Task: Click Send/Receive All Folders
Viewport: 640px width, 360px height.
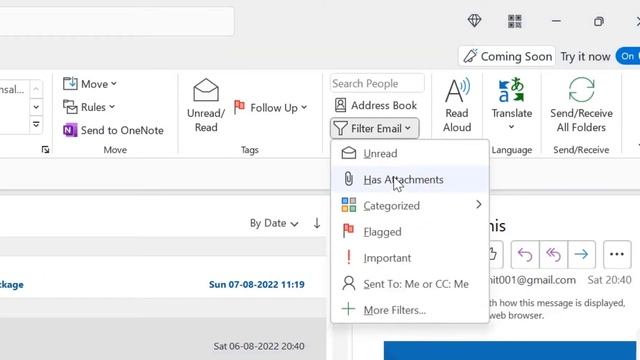Action: coord(581,105)
